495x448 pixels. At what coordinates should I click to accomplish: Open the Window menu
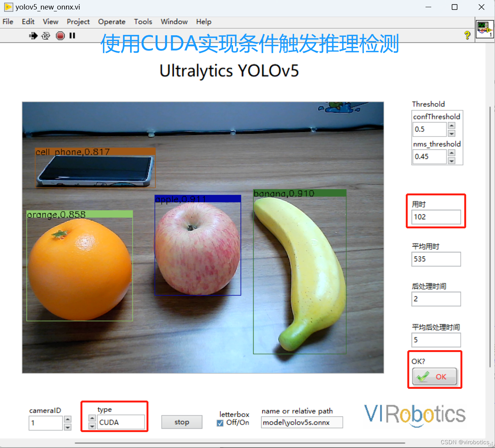coord(174,22)
